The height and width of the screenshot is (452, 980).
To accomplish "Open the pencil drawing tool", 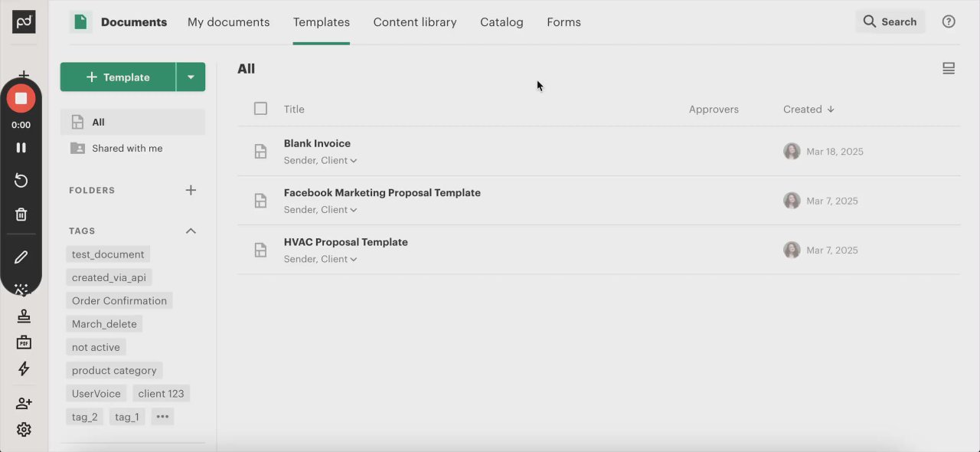I will pos(21,257).
